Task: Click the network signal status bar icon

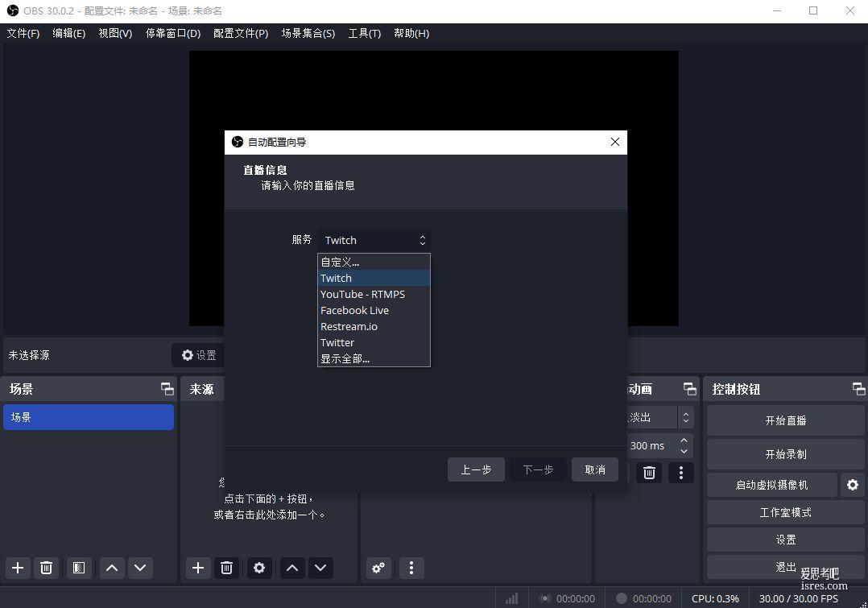Action: coord(512,598)
